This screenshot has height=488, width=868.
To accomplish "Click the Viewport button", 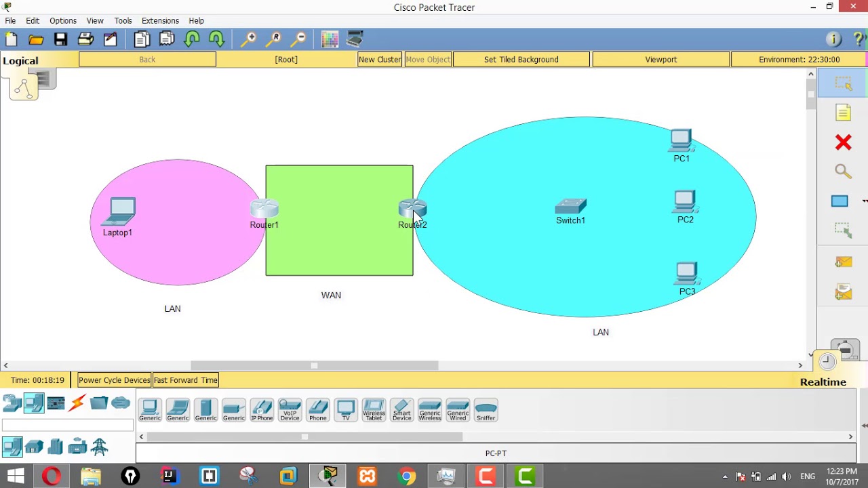I will click(661, 60).
